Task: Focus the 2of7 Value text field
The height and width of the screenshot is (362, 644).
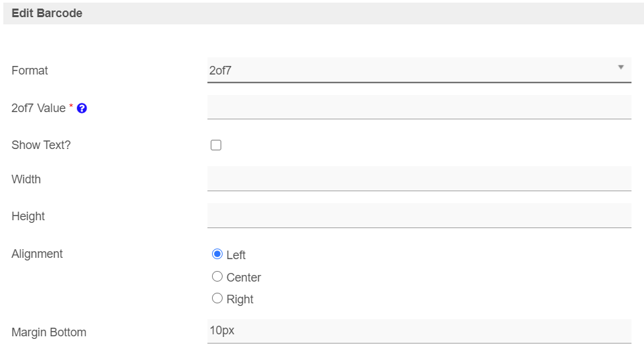Action: pos(419,107)
